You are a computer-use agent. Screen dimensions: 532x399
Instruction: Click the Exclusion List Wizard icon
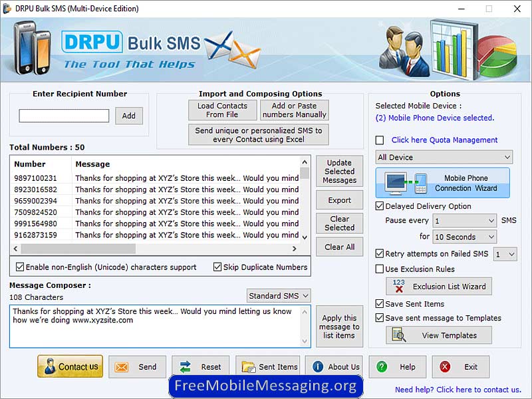pos(399,287)
